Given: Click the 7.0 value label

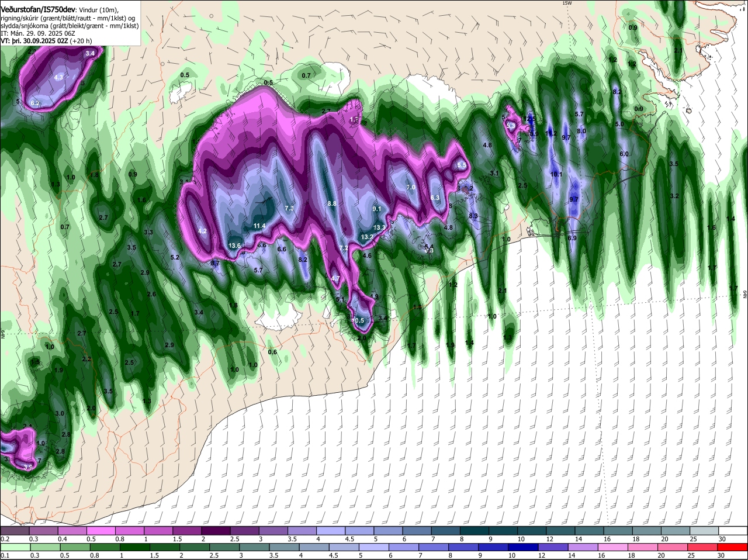Looking at the screenshot, I should tap(410, 187).
